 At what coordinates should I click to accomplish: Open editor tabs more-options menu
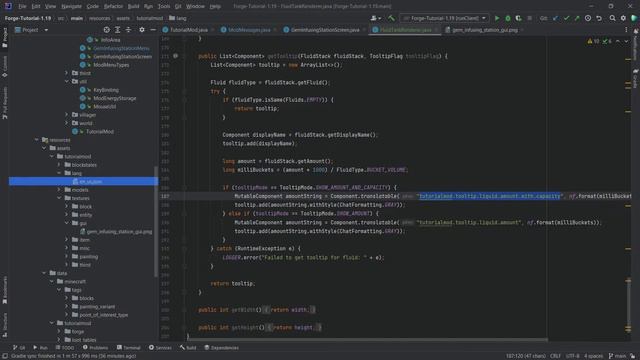[626, 30]
